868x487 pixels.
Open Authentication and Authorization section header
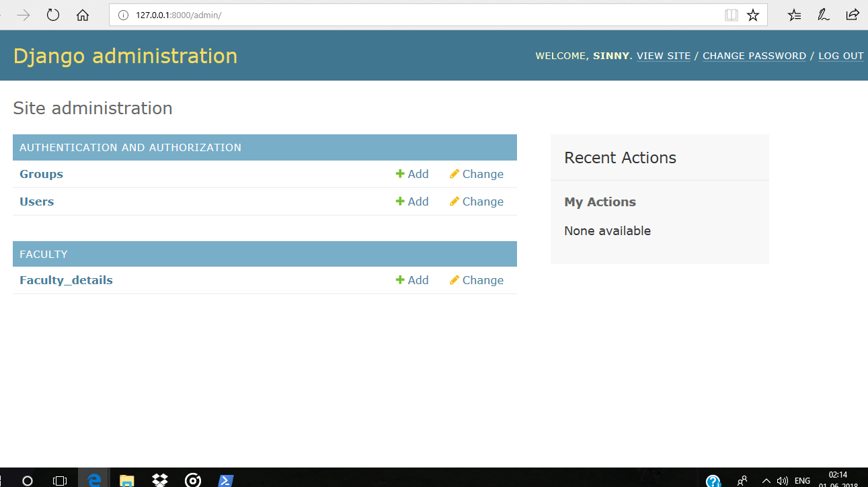tap(130, 147)
